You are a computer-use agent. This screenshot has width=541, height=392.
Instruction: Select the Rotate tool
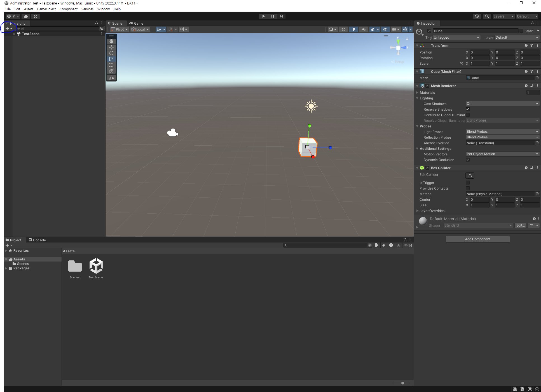[111, 53]
